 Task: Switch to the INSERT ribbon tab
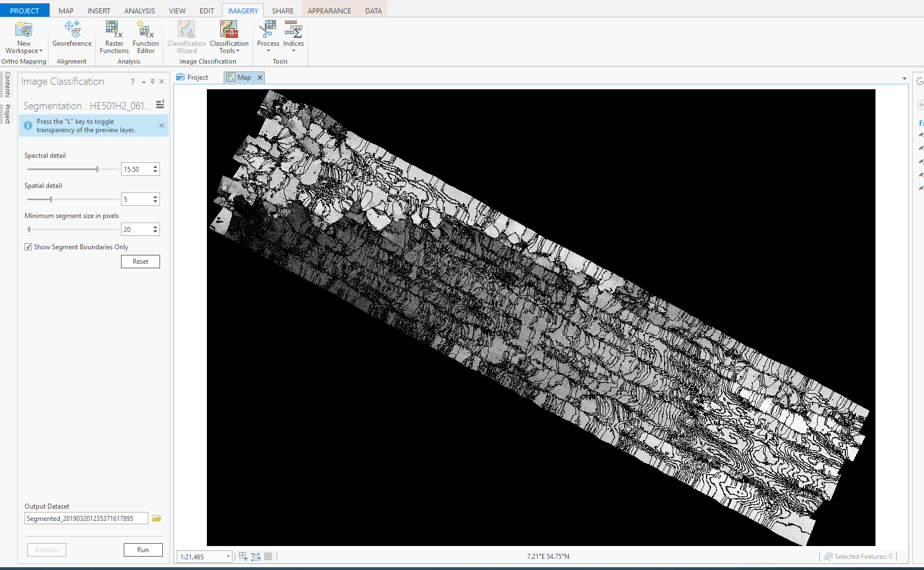(x=99, y=11)
